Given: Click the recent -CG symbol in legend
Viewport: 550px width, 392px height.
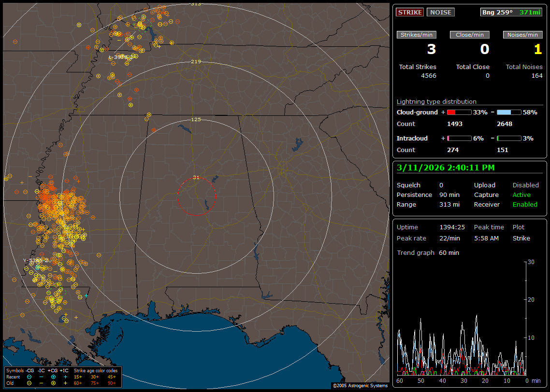Looking at the screenshot, I should [29, 377].
